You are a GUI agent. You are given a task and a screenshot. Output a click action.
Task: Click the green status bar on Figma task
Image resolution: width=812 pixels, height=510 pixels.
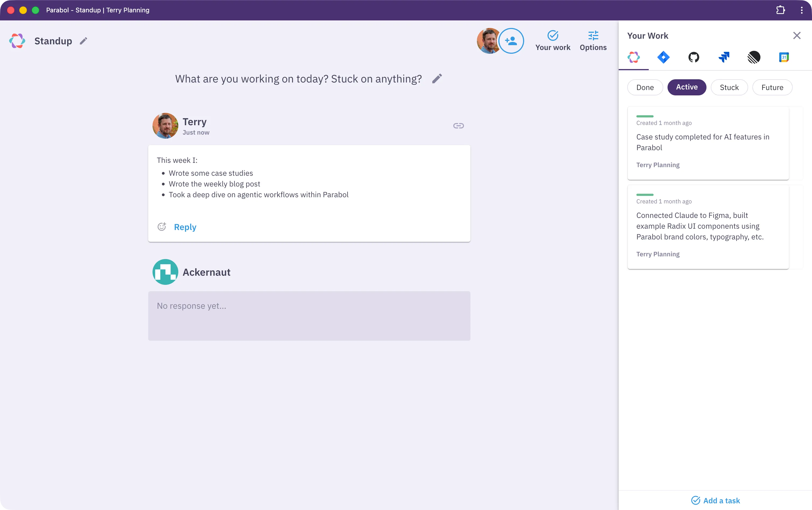click(644, 195)
